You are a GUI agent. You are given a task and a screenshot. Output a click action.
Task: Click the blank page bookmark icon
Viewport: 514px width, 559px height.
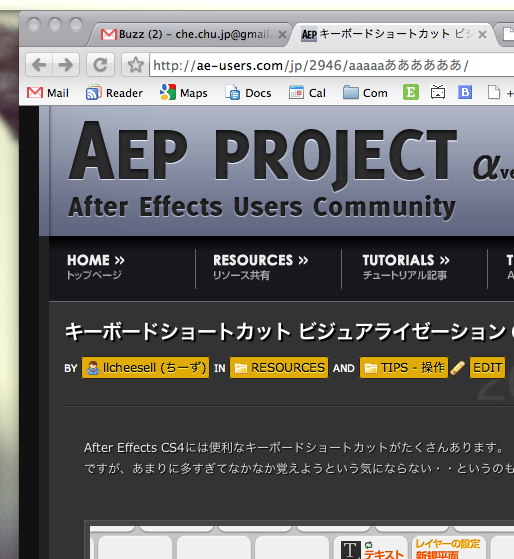(x=494, y=92)
